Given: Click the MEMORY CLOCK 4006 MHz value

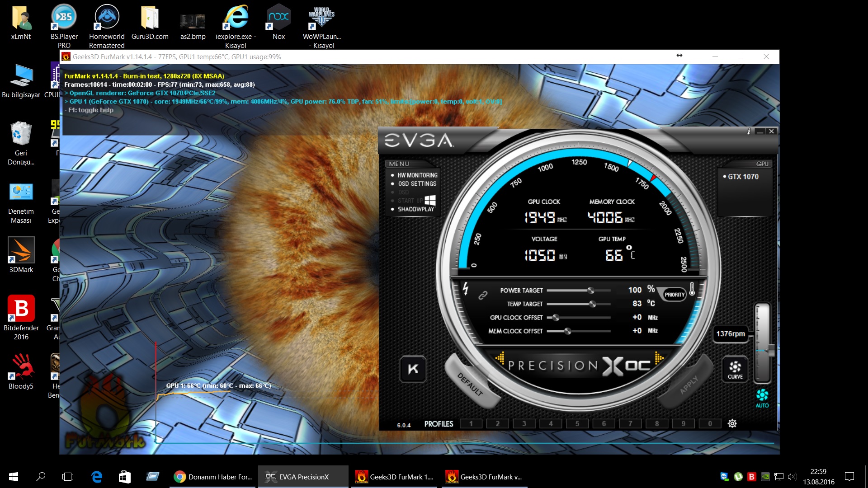Looking at the screenshot, I should pyautogui.click(x=611, y=218).
